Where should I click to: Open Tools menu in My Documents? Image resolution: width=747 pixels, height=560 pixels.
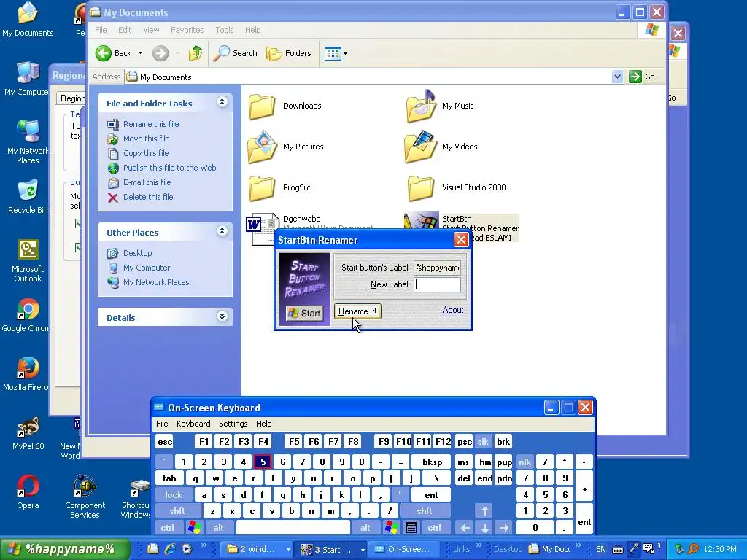(225, 30)
